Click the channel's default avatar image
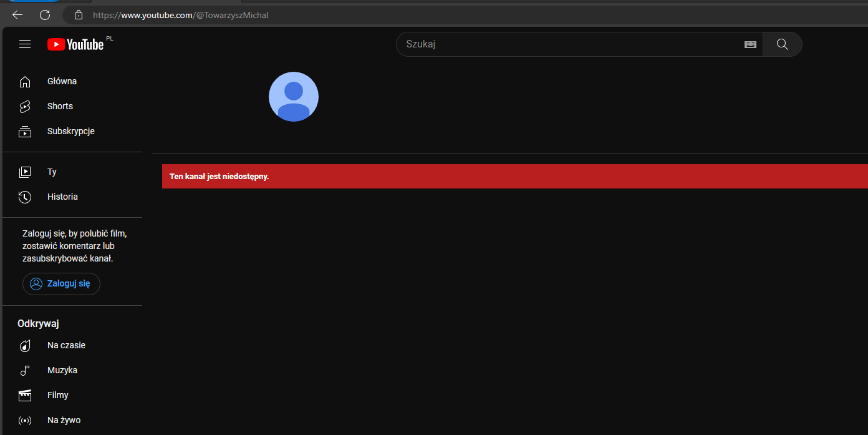The width and height of the screenshot is (868, 435). tap(294, 97)
